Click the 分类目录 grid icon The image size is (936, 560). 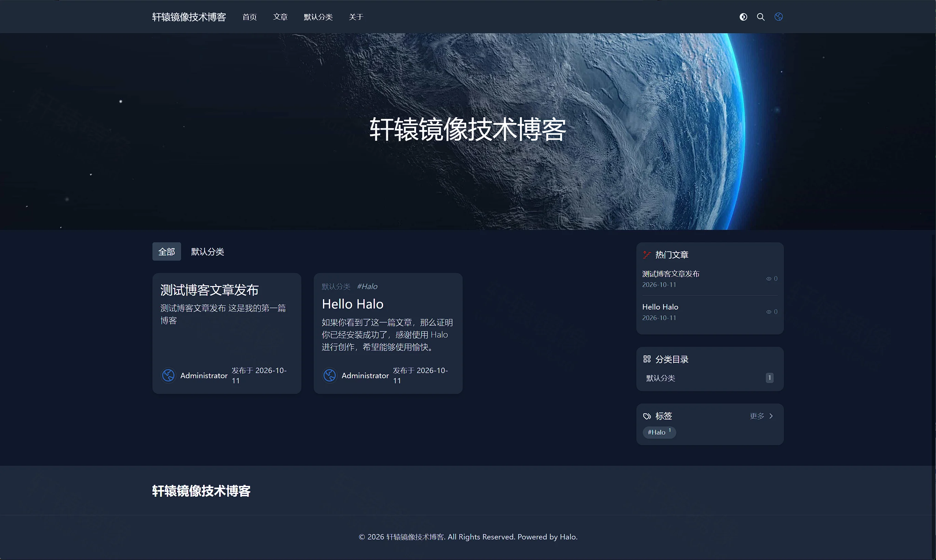pos(647,359)
